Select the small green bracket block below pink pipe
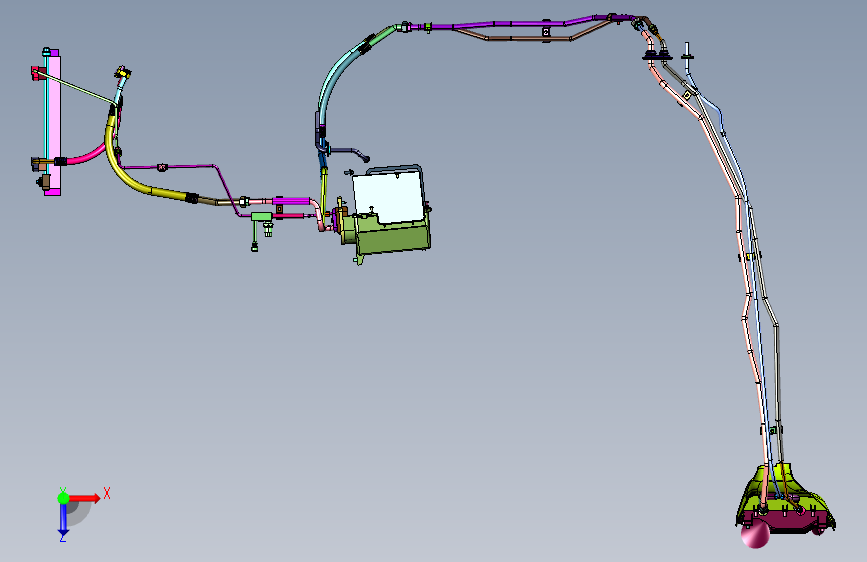The image size is (867, 562). point(262,216)
